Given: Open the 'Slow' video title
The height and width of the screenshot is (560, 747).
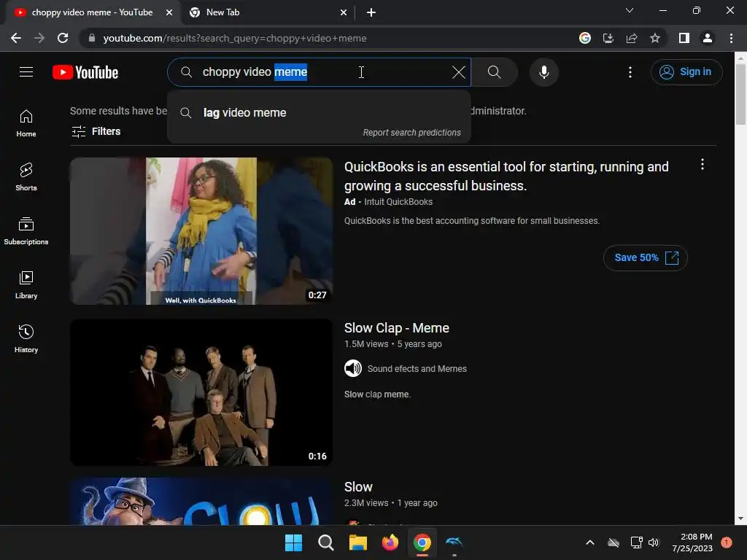Looking at the screenshot, I should pyautogui.click(x=358, y=487).
